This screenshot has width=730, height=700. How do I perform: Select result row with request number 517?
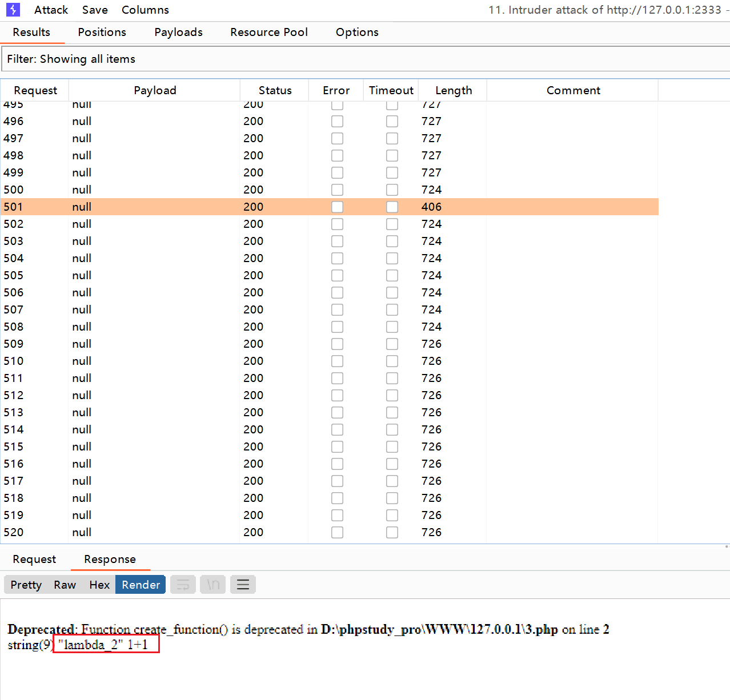[x=329, y=481]
